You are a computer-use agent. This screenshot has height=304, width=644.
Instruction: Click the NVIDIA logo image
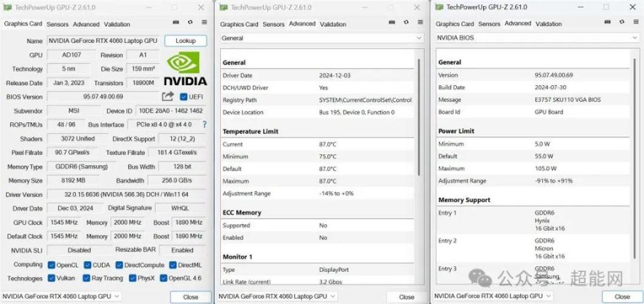click(186, 70)
